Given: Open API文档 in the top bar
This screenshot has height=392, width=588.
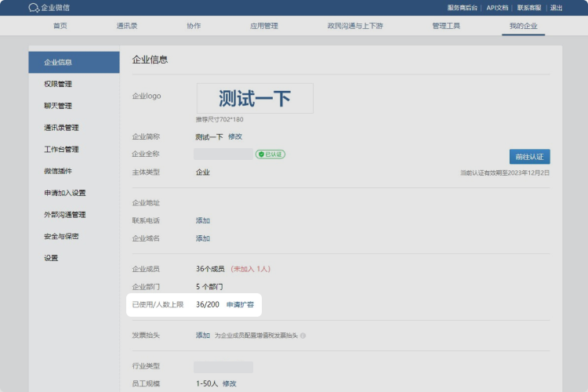Looking at the screenshot, I should (497, 8).
